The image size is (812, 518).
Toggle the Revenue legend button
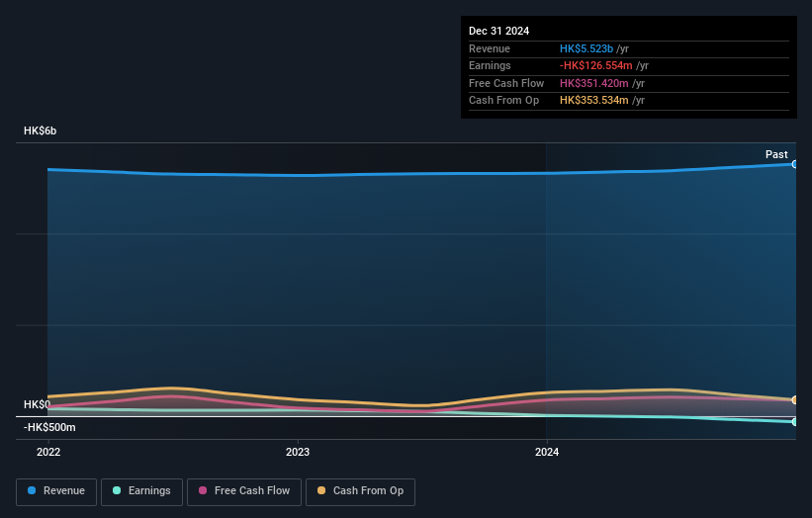pyautogui.click(x=56, y=491)
